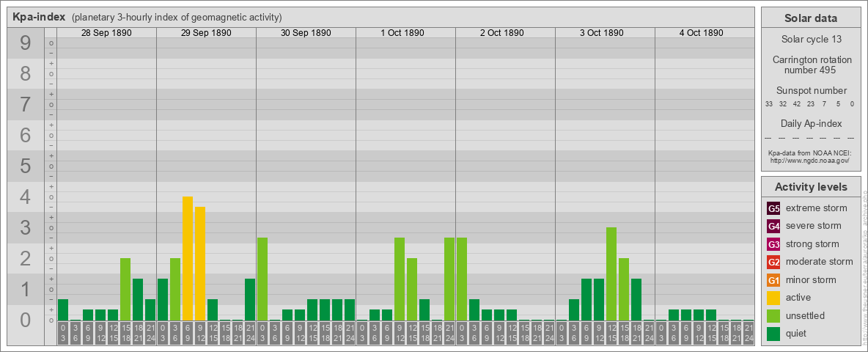This screenshot has width=868, height=352.
Task: Click the '21 24' time slot under 4 Oct
Action: click(x=749, y=334)
